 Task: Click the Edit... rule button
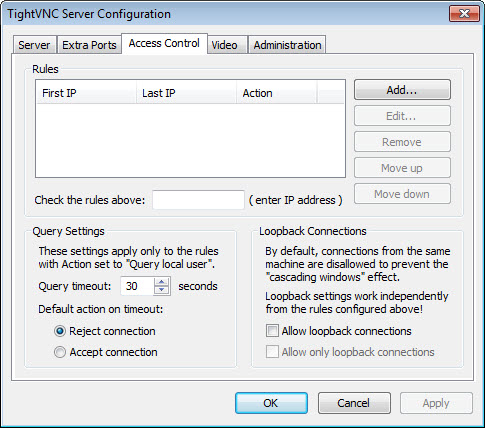click(402, 116)
